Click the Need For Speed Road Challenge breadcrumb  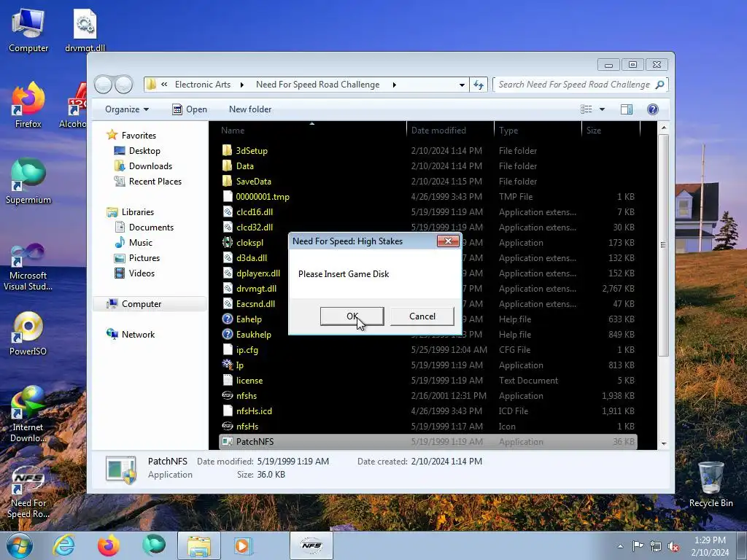(318, 85)
